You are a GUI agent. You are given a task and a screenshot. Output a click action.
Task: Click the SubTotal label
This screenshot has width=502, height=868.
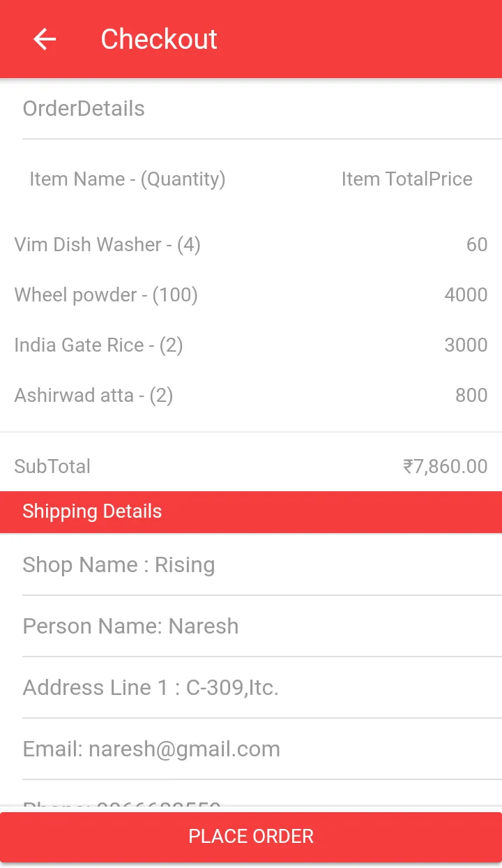[52, 466]
